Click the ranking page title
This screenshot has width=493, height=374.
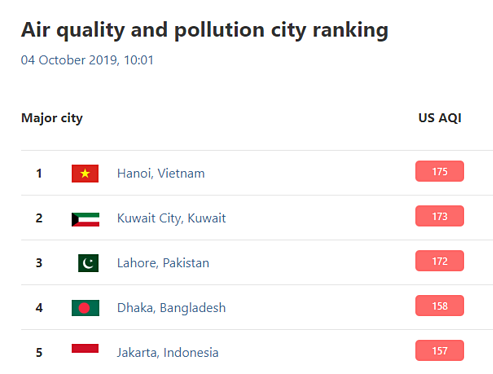point(205,30)
